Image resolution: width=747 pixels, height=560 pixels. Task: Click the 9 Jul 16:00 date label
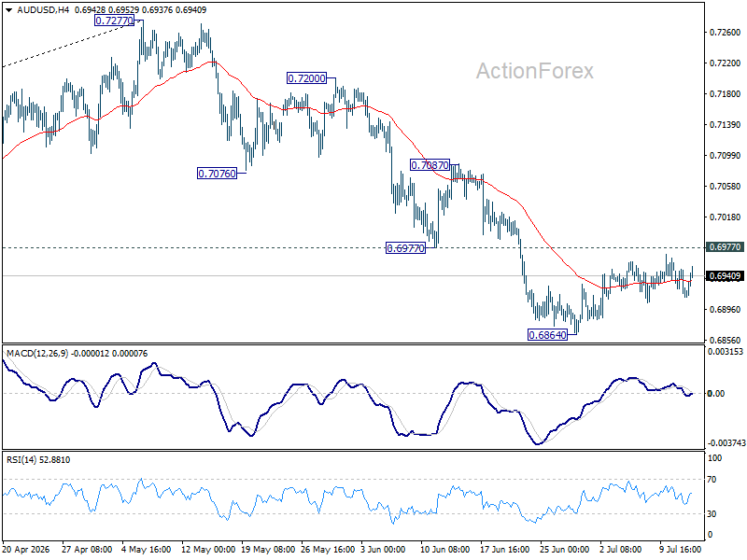(x=681, y=550)
